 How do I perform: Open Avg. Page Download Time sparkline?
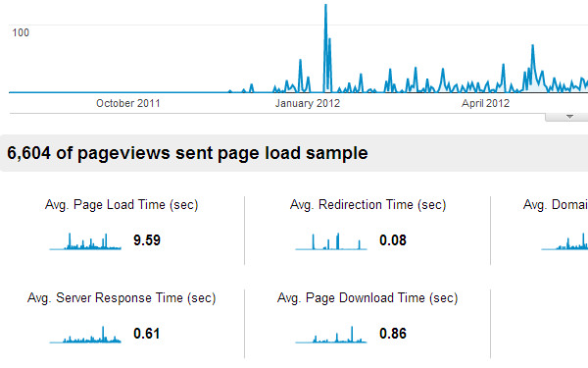click(331, 335)
